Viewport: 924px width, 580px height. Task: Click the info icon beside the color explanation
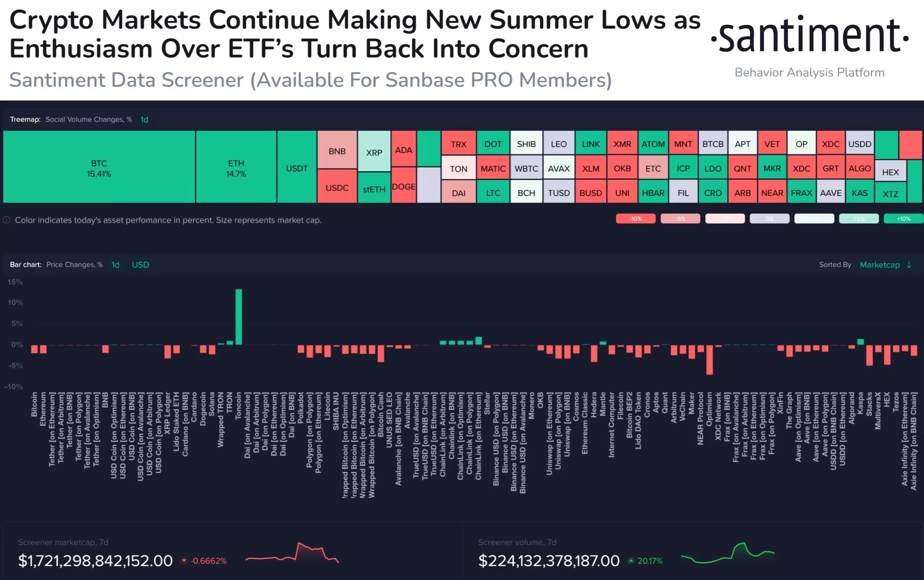6,220
